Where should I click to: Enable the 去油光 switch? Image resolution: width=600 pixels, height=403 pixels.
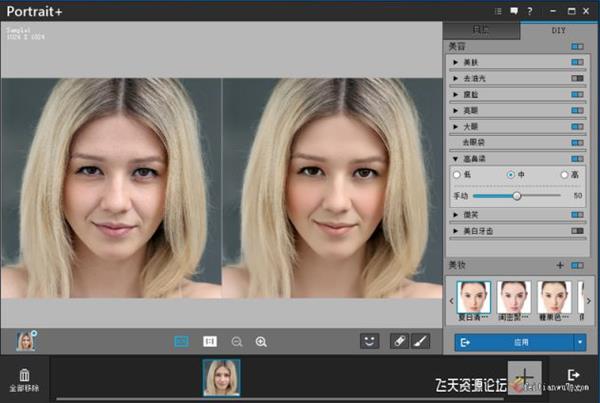point(577,78)
